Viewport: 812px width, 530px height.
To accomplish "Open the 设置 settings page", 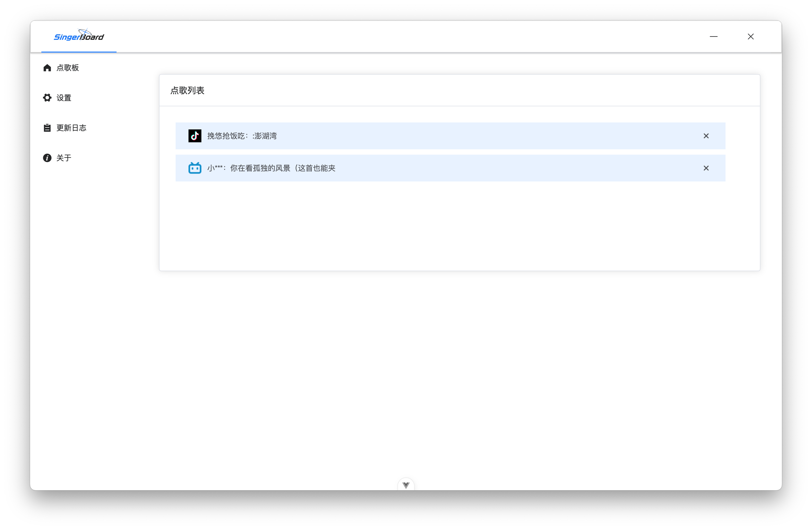I will (x=57, y=98).
